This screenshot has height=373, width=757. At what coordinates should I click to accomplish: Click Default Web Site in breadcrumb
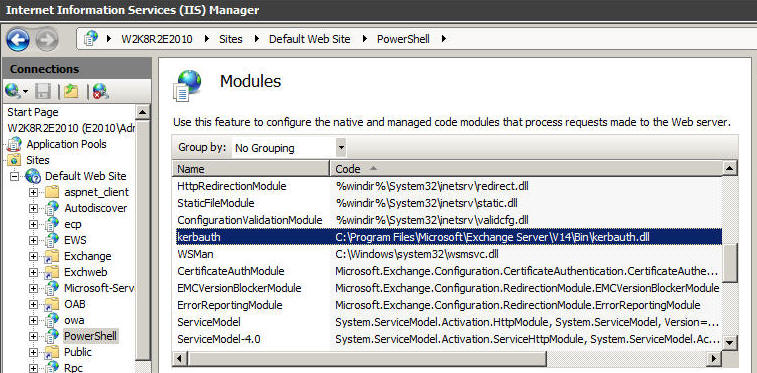point(309,39)
